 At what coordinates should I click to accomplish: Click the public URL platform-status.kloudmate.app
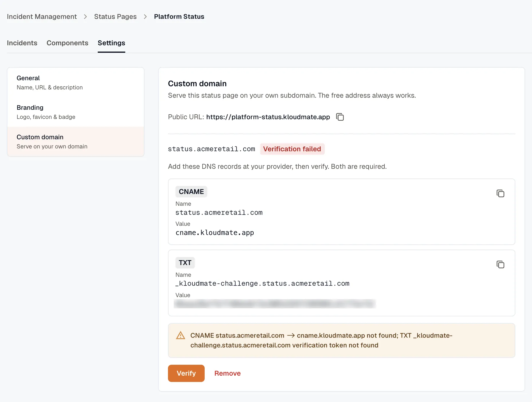pyautogui.click(x=268, y=117)
